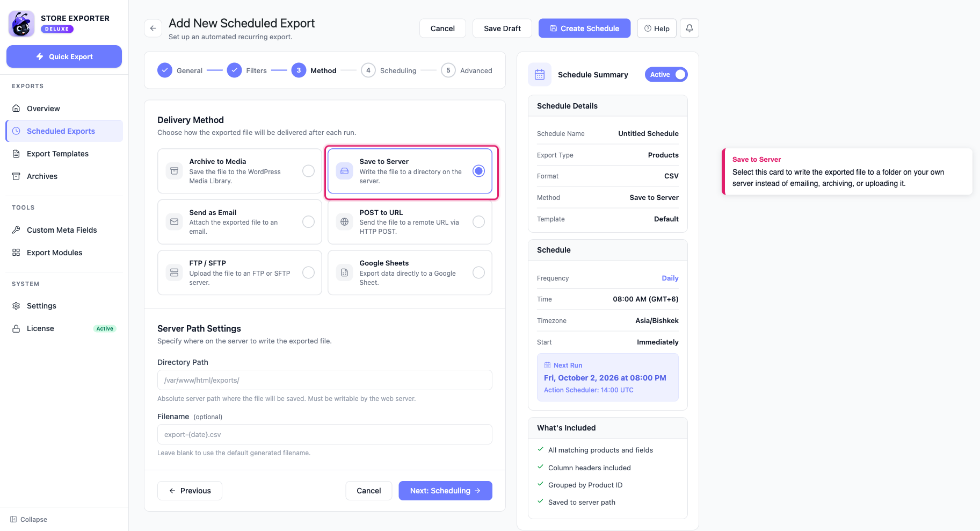This screenshot has height=531, width=980.
Task: Open Export Modules in the sidebar
Action: [64, 253]
